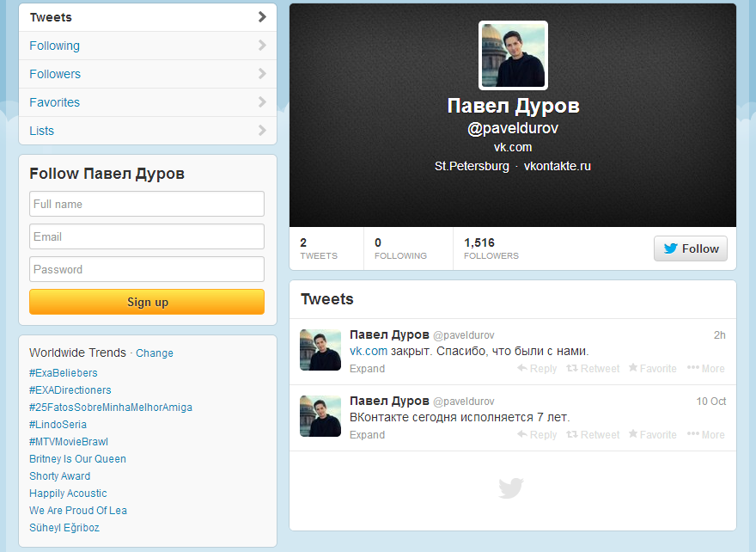Open the 10 Oct tweet timestamp

(711, 401)
